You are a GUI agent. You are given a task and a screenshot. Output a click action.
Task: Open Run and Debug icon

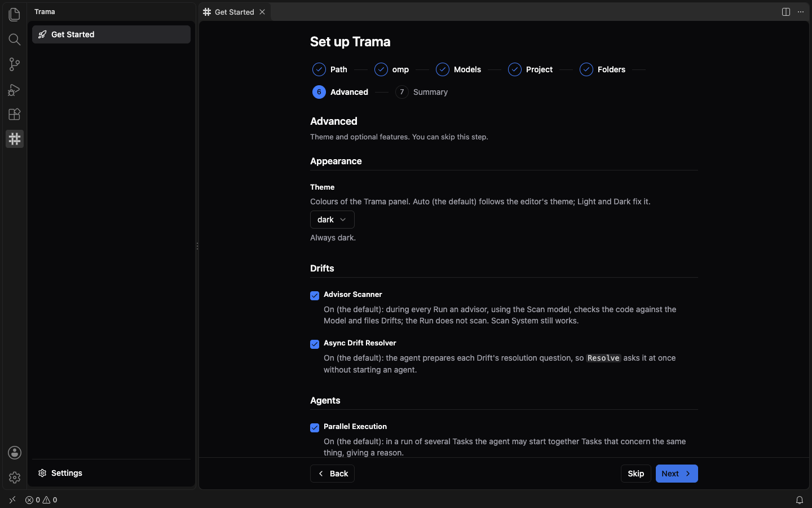(15, 89)
